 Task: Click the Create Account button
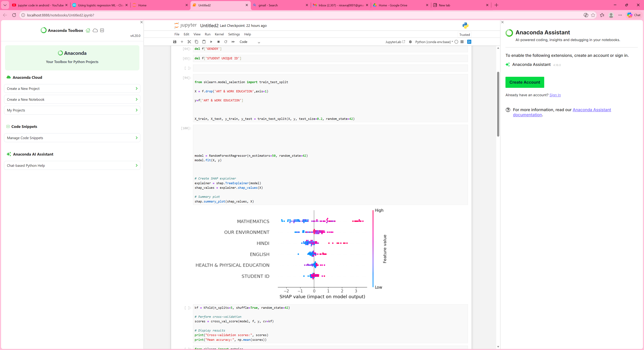pyautogui.click(x=524, y=82)
